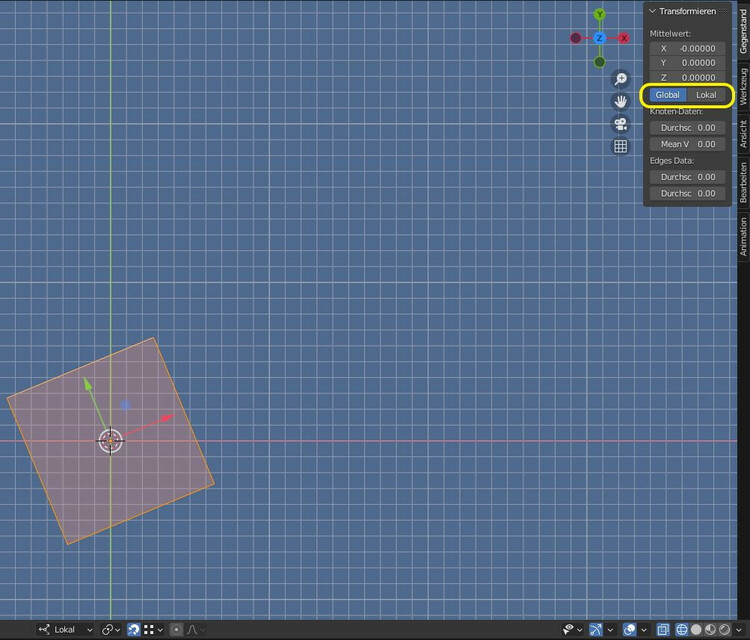
Task: Click the green Y axis gizmo ball
Action: pyautogui.click(x=599, y=15)
